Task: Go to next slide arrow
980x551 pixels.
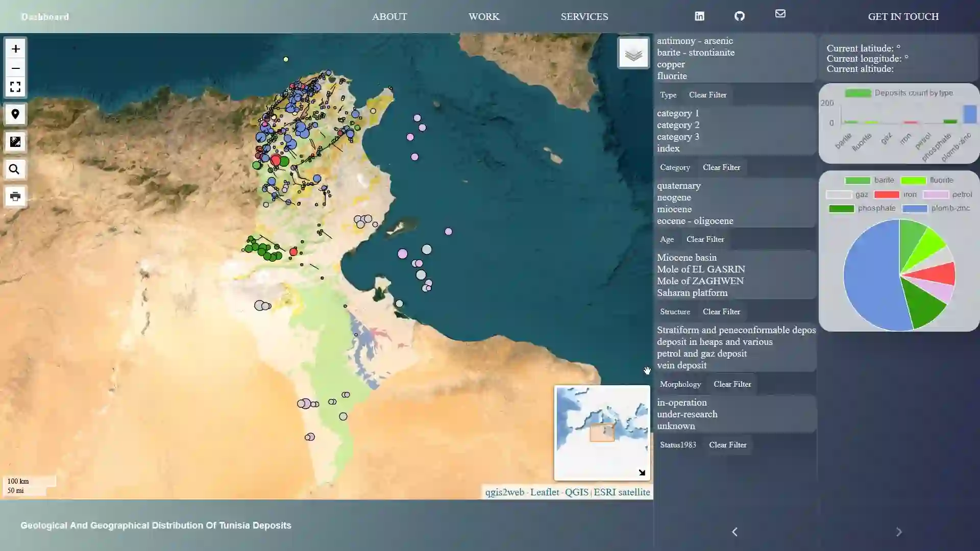Action: coord(899,532)
